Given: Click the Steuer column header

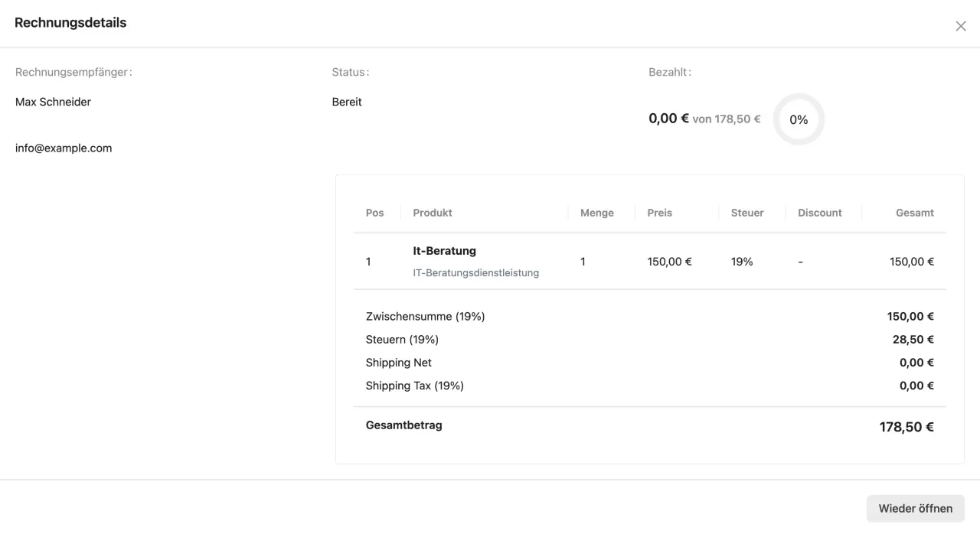Looking at the screenshot, I should pos(747,213).
